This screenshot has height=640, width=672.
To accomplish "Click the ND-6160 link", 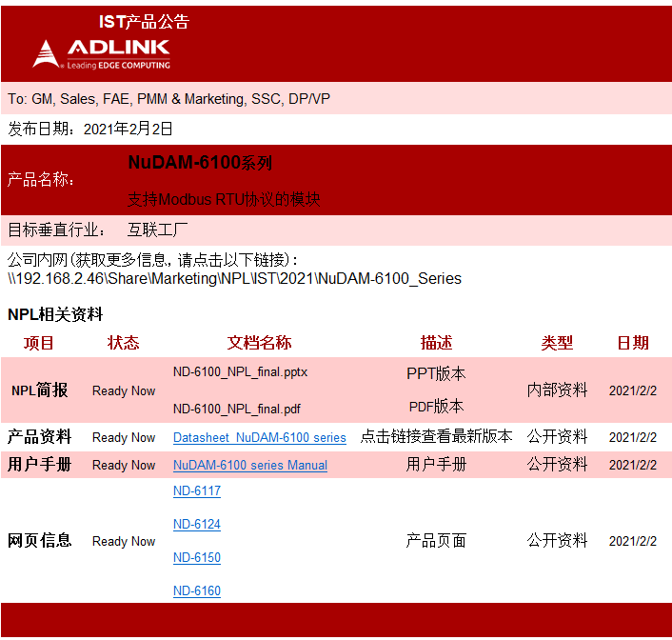I will pyautogui.click(x=197, y=590).
